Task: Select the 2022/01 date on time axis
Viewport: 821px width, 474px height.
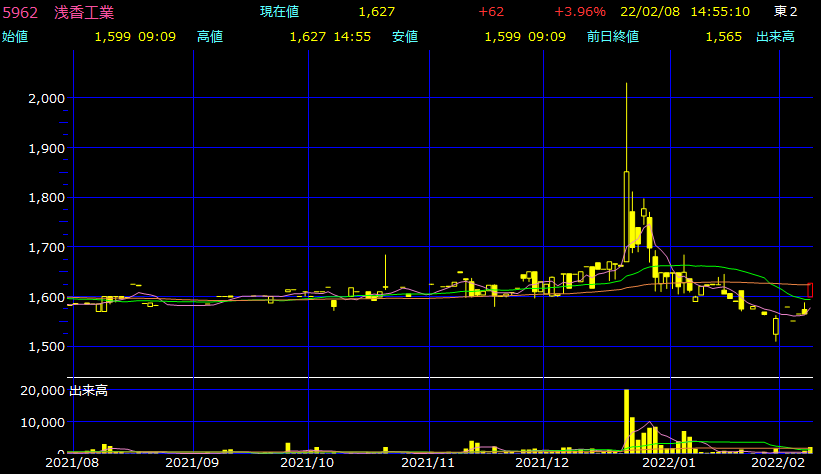Action: 669,464
